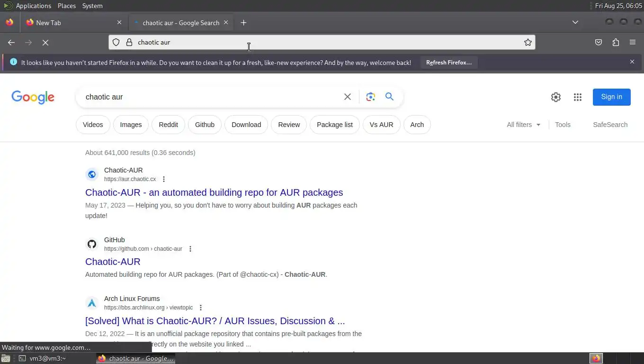
Task: Open the Extensions puzzle icon
Action: point(616,43)
